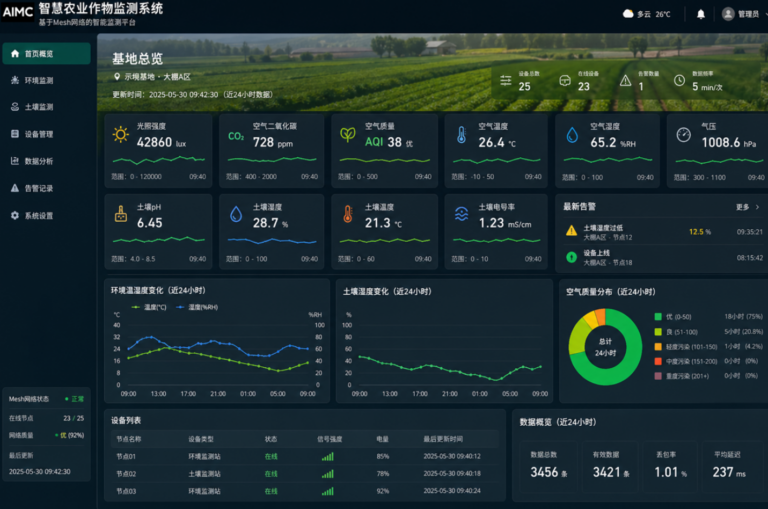
Task: Click the data frequency clock icon
Action: coord(679,80)
